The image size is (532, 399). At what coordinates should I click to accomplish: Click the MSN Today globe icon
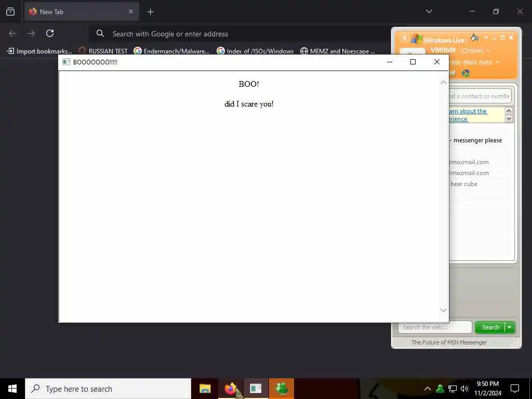(465, 73)
